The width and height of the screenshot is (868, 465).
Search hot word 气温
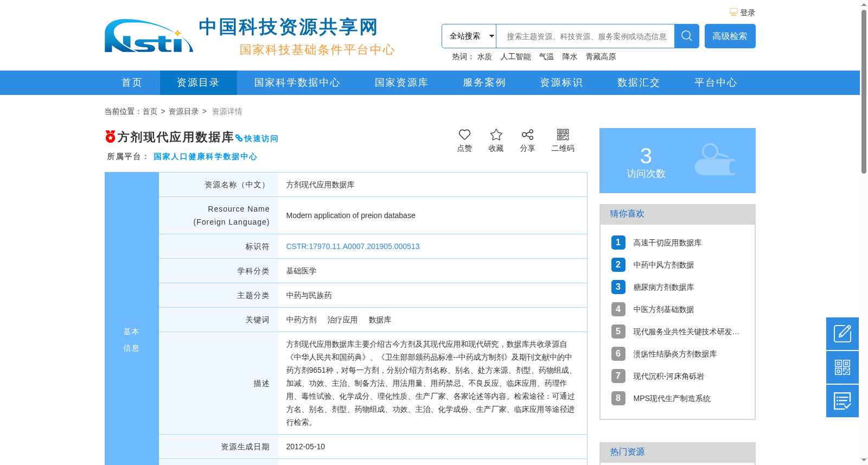(x=546, y=56)
